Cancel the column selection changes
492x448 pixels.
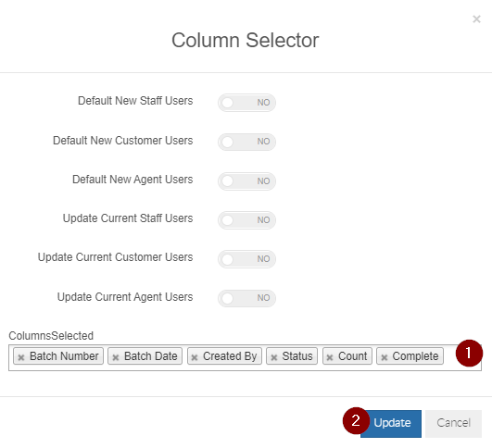point(453,423)
